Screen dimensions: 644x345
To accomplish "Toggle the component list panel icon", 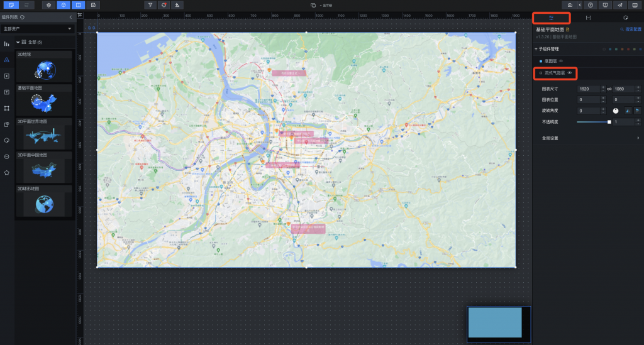I will tap(64, 5).
